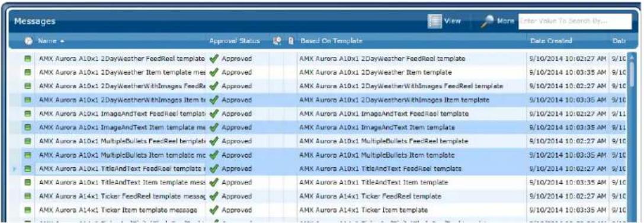Click approved checkmark of Ticker Item message row

pos(213,210)
